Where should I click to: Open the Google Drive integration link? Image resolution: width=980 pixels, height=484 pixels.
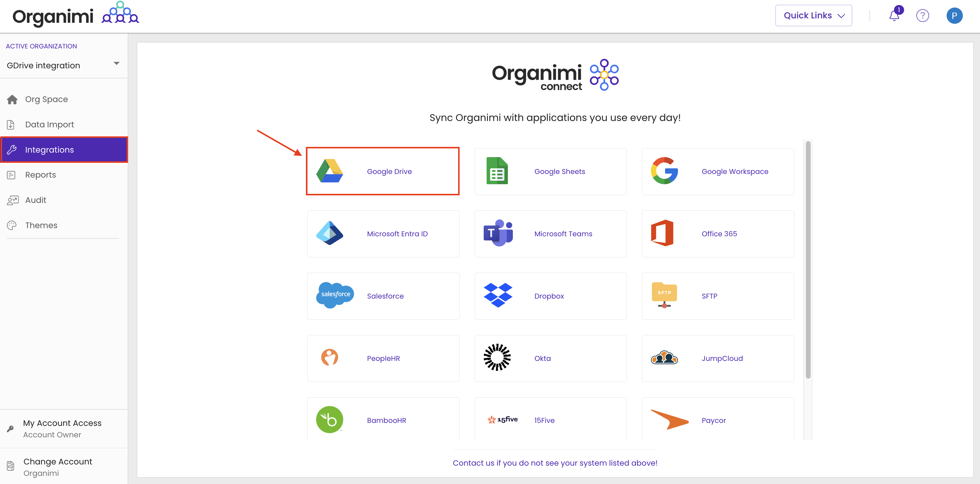click(389, 171)
